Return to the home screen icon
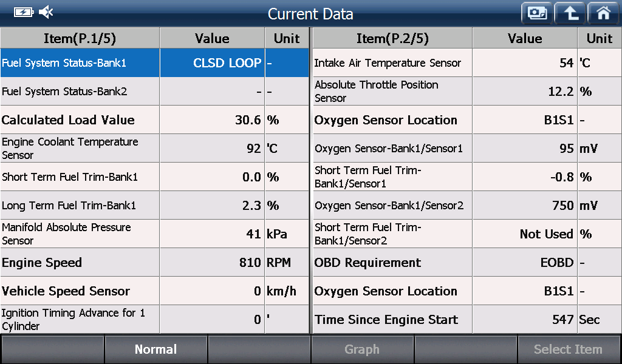 click(603, 13)
